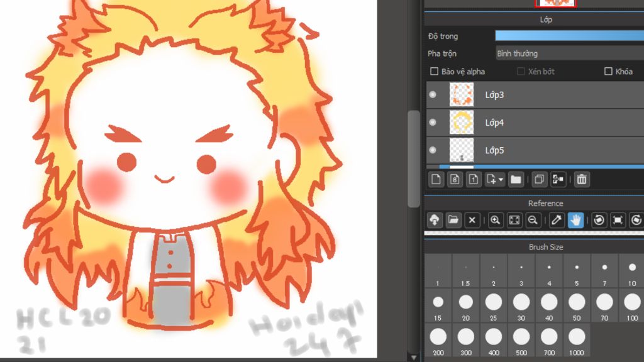644x362 pixels.
Task: Choose brush size 1.5
Action: [466, 271]
